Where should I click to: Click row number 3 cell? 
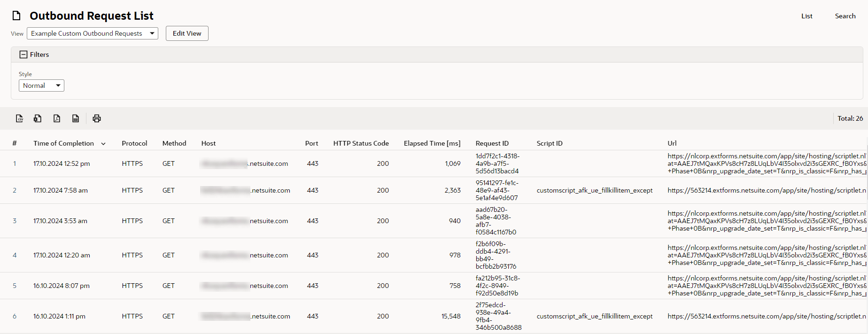tap(15, 221)
